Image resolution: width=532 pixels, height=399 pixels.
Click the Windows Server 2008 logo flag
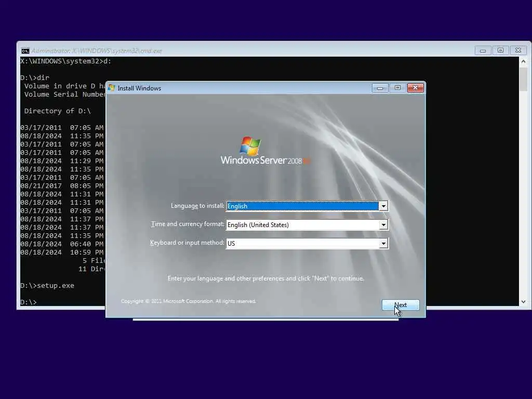coord(250,146)
